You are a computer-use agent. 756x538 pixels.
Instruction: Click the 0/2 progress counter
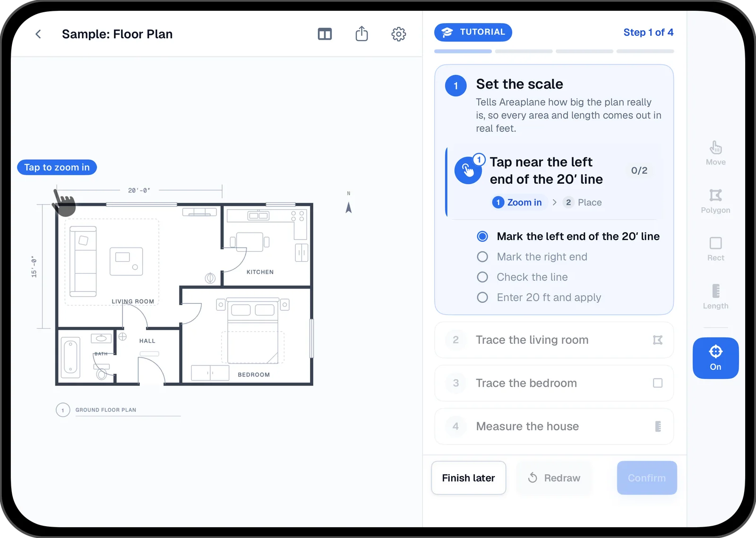[639, 171]
